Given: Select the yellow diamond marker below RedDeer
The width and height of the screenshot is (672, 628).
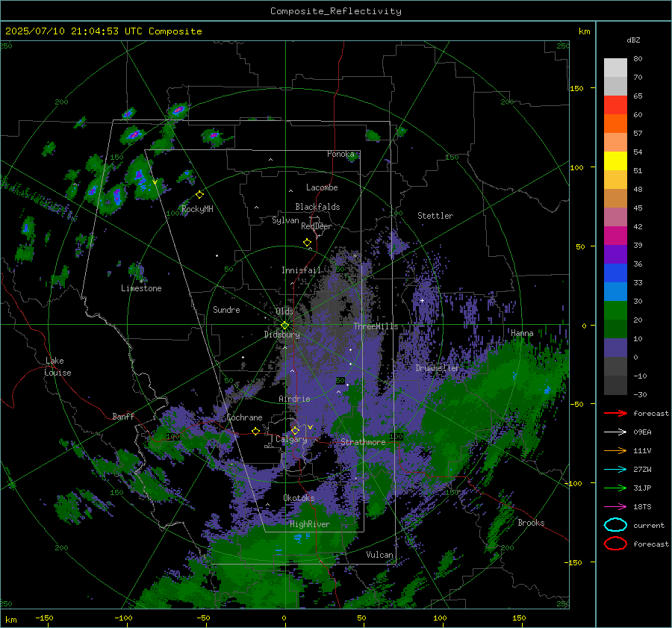Looking at the screenshot, I should (x=307, y=243).
